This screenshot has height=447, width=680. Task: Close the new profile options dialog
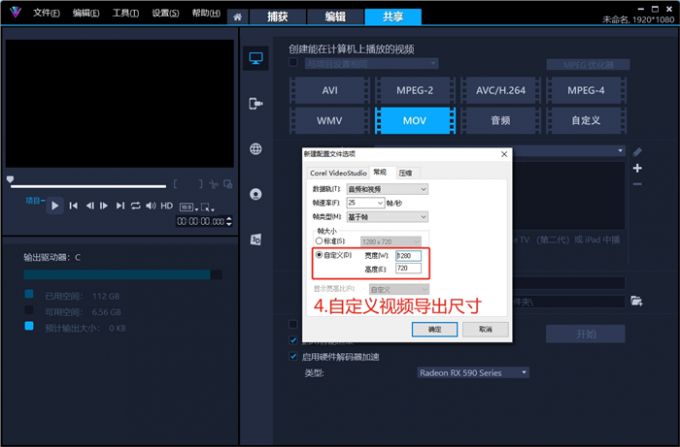tap(504, 154)
